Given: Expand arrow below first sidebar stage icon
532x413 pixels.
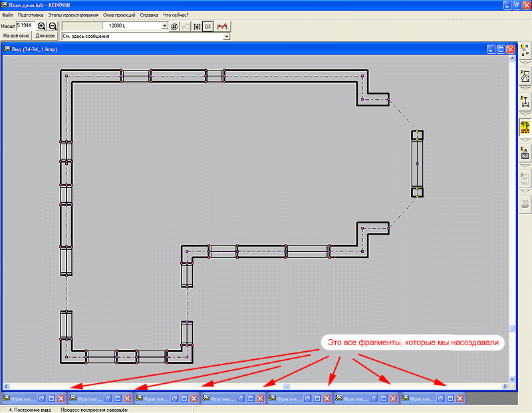Looking at the screenshot, I should [x=525, y=63].
